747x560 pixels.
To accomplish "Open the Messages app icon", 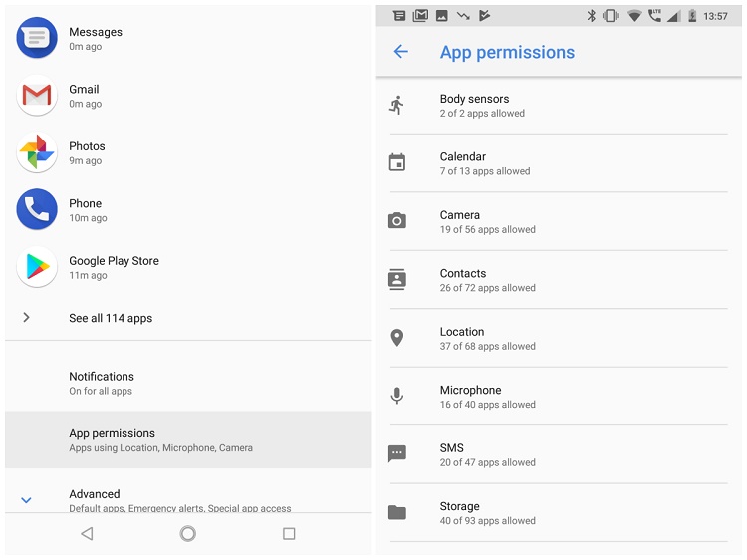I will tap(37, 38).
